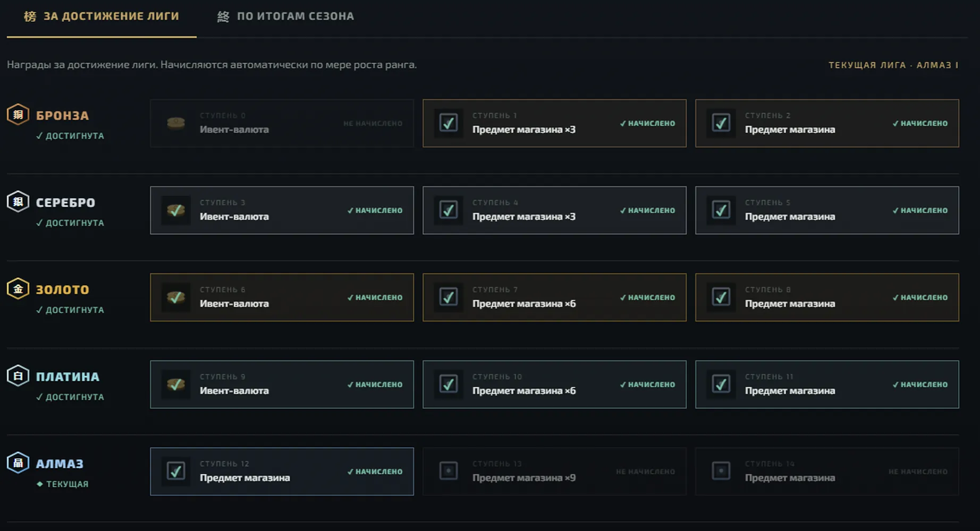
Task: Select the «Серебро» league title
Action: 65,203
